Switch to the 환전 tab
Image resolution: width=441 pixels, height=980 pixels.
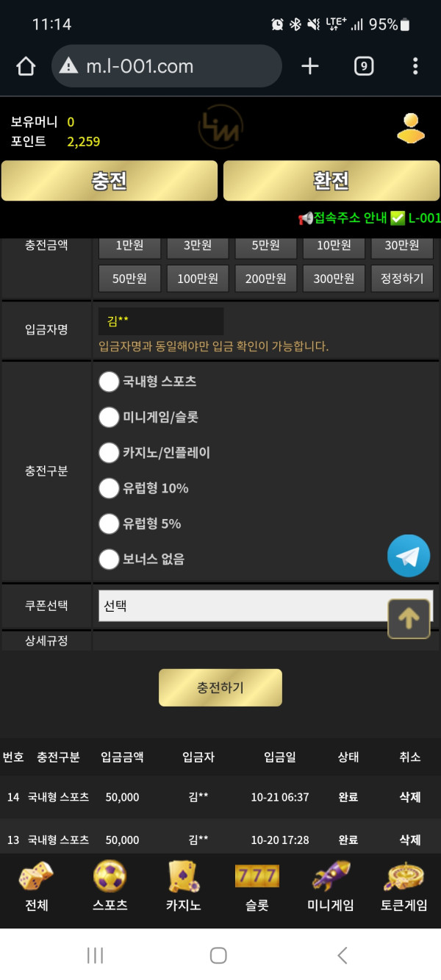pos(331,181)
